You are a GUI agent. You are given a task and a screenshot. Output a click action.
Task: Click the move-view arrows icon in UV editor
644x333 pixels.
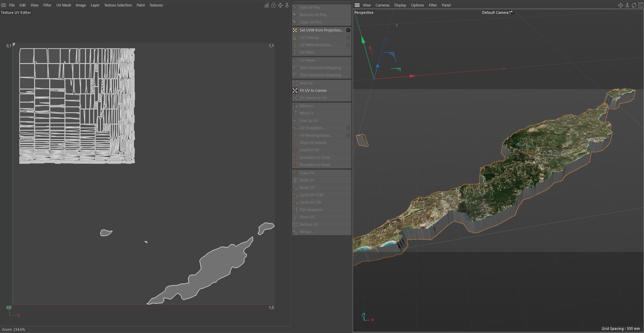point(280,5)
